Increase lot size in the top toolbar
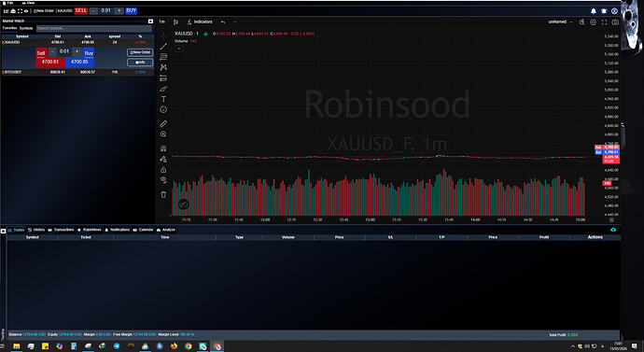This screenshot has height=352, width=644. [x=119, y=10]
